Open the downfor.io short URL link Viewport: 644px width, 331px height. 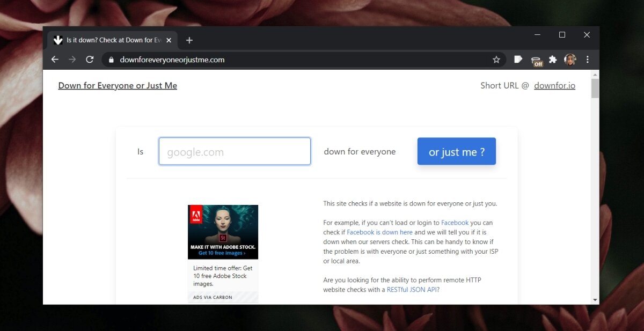554,85
